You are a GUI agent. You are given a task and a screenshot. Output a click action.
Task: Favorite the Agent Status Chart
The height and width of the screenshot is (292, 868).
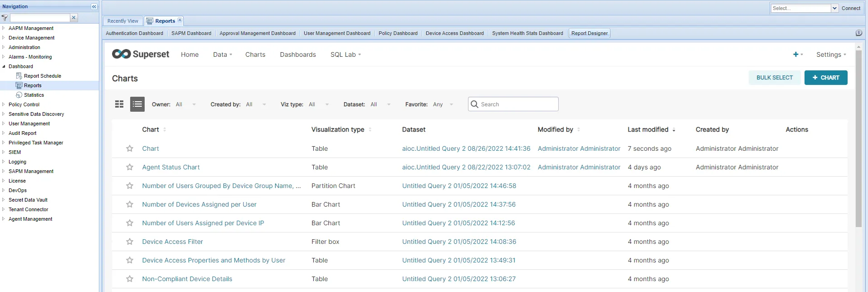[130, 167]
